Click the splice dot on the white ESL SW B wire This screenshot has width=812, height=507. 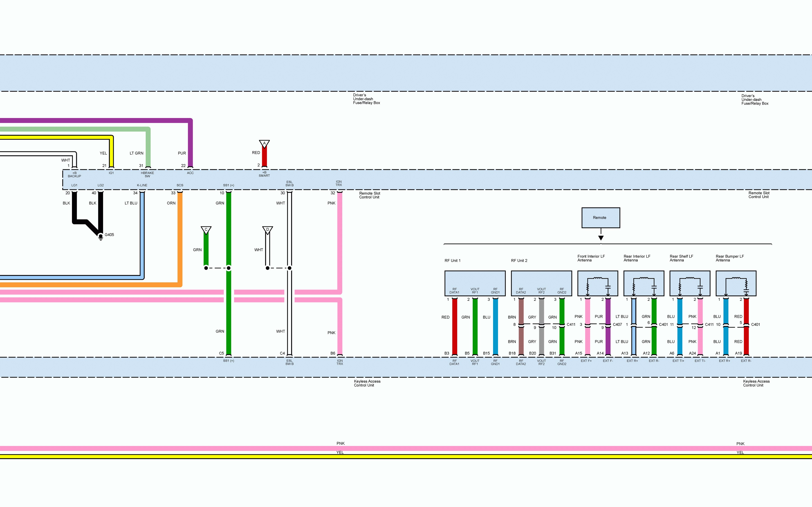290,268
